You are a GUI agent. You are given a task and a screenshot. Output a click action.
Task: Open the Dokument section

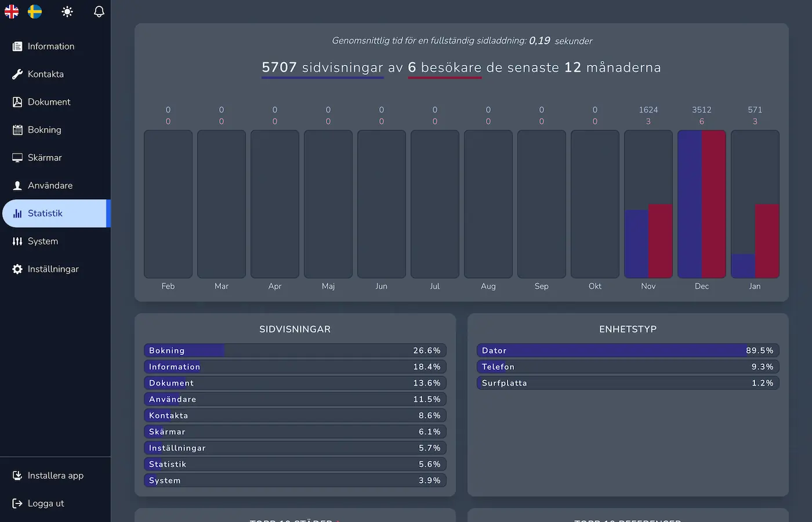coord(55,102)
